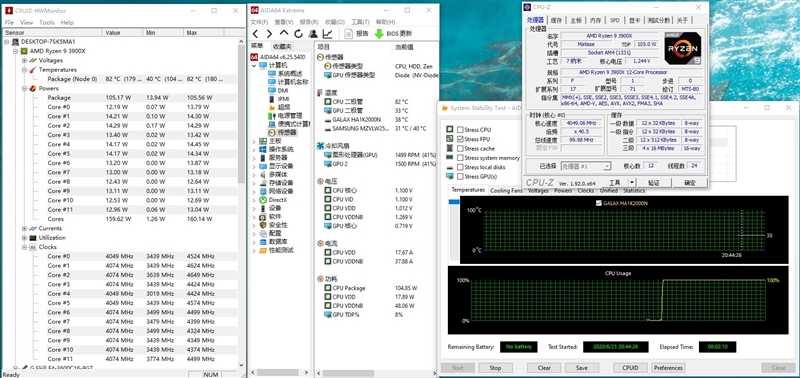Click the Stress CPU chip icon
Image resolution: width=800 pixels, height=378 pixels.
pos(450,130)
